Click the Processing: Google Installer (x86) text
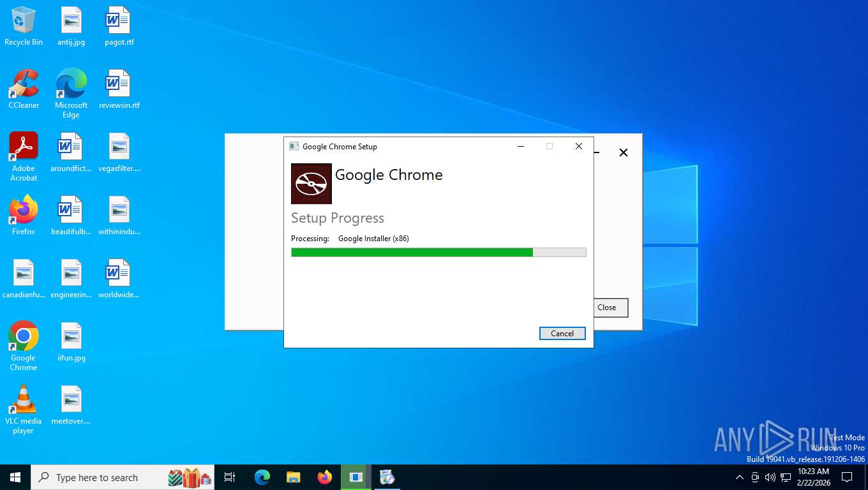The height and width of the screenshot is (490, 868). point(350,239)
